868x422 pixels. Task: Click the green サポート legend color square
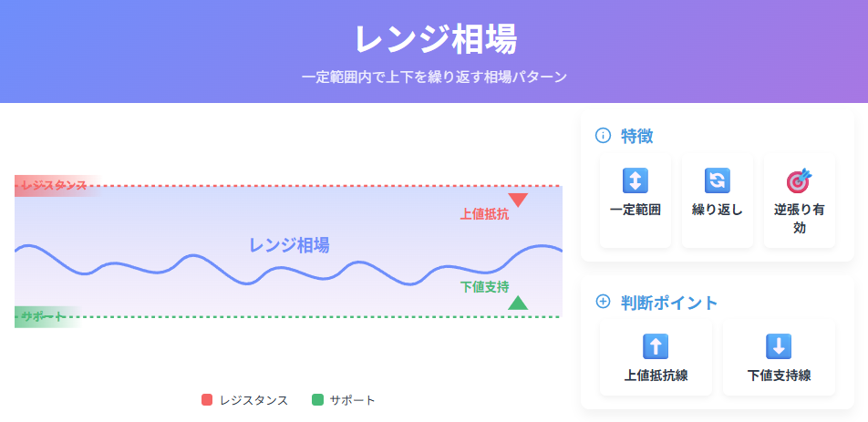[317, 400]
